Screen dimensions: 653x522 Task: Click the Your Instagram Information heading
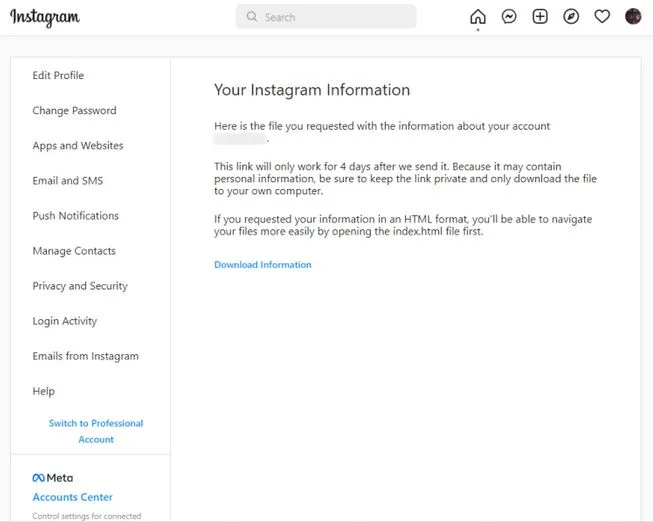312,90
